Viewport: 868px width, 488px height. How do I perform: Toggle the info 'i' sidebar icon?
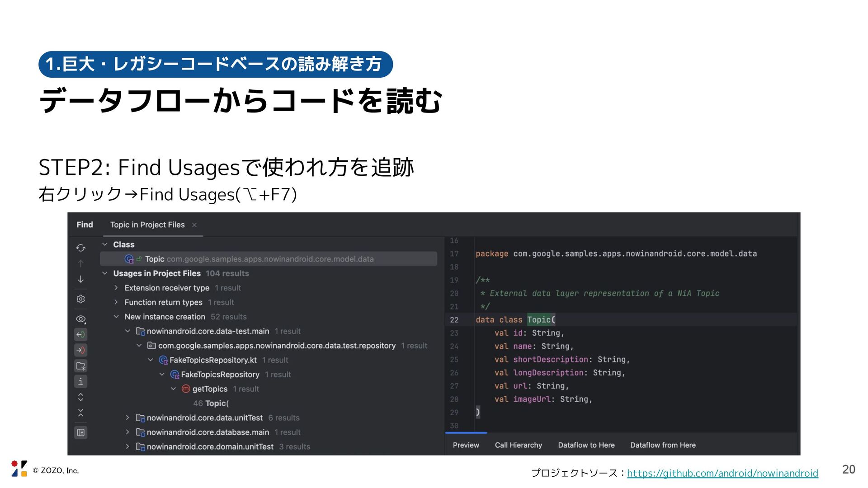pos(80,382)
